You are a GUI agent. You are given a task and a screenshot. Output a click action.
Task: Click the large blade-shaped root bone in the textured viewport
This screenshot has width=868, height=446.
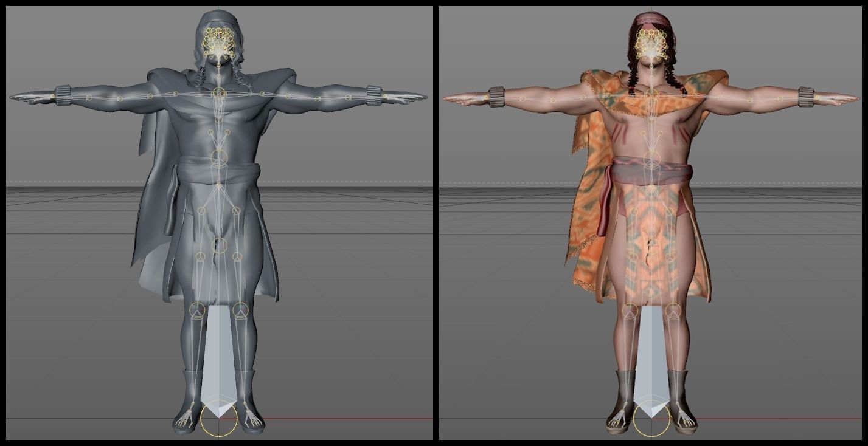point(651,360)
